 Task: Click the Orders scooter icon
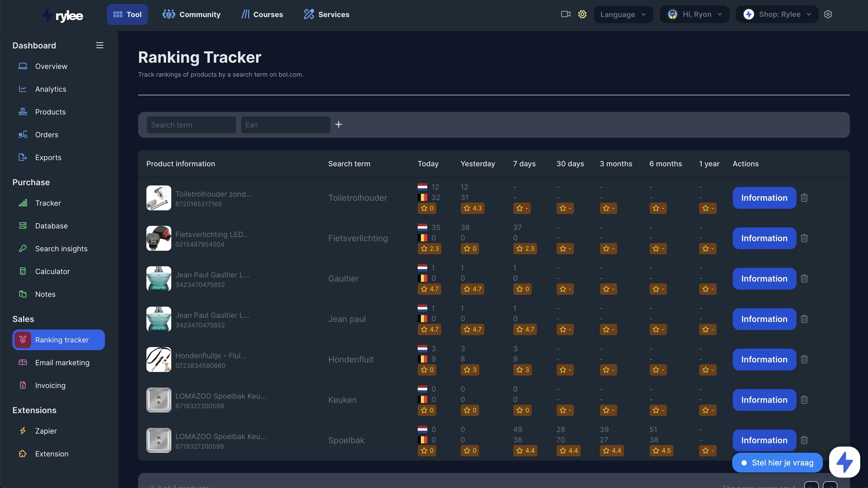click(23, 135)
